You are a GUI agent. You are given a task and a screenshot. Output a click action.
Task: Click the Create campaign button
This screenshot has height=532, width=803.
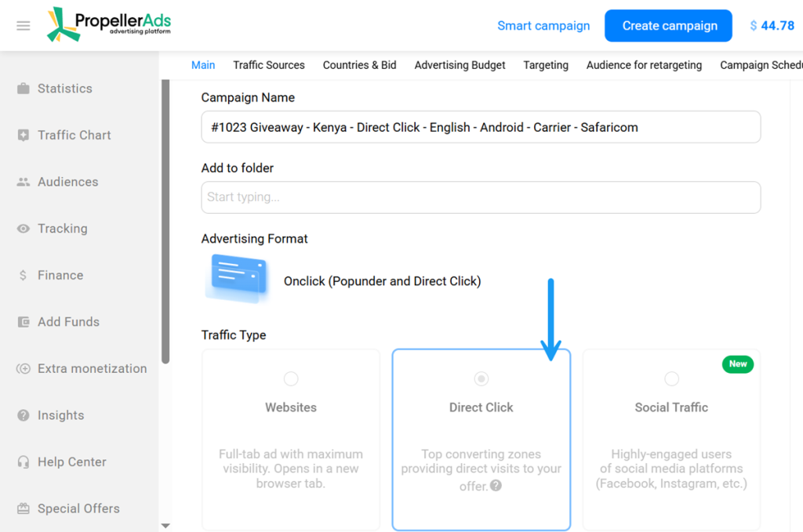coord(668,25)
